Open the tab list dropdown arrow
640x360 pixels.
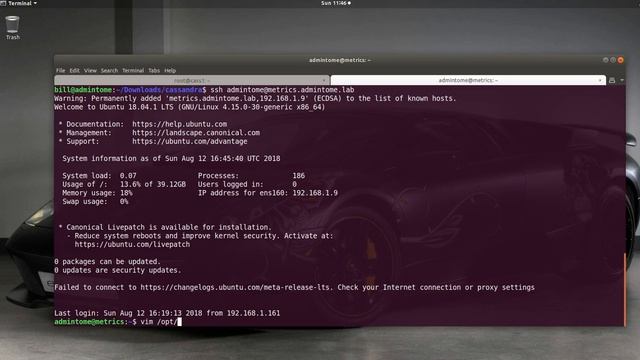point(622,80)
